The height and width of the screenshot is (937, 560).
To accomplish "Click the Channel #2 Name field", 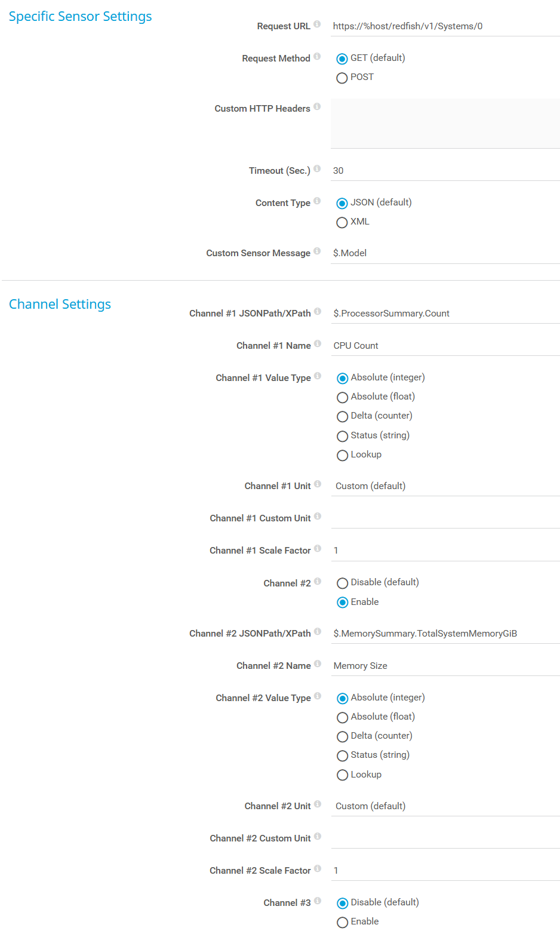I will click(445, 666).
